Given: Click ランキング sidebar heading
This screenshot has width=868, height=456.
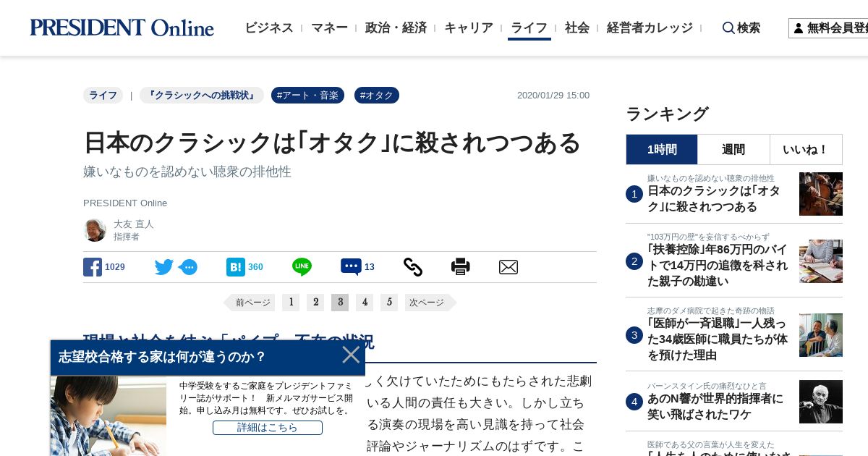Looking at the screenshot, I should coord(667,114).
